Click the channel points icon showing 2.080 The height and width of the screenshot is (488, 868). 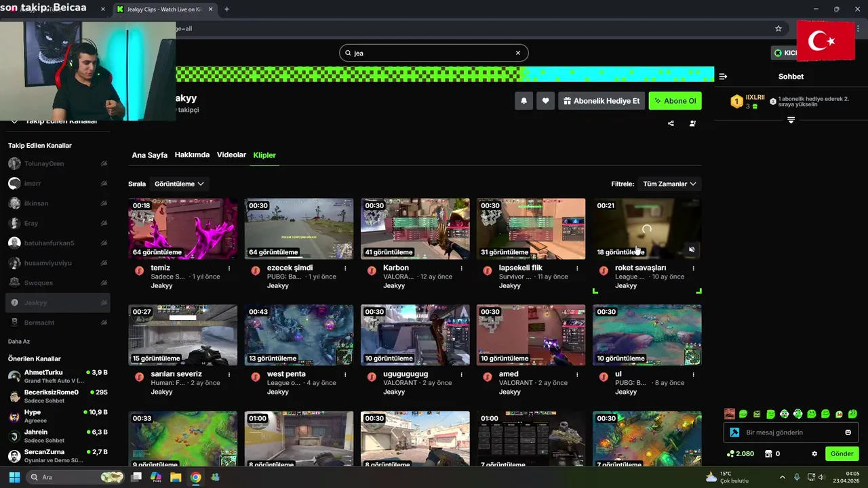click(730, 453)
